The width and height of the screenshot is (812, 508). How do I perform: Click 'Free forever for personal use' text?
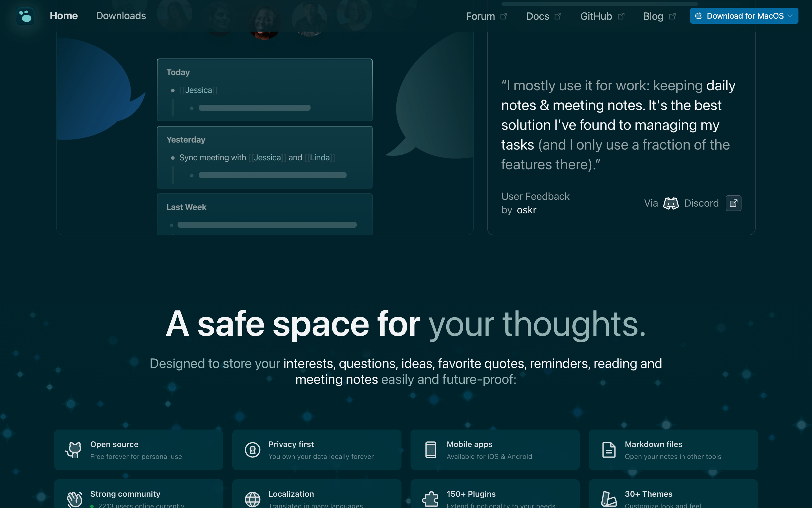coord(136,457)
